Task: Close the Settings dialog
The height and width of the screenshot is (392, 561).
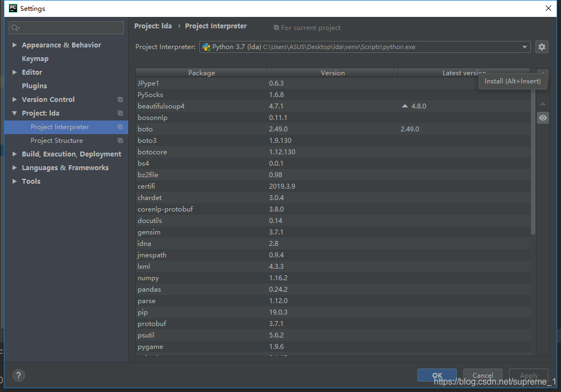Action: point(548,8)
